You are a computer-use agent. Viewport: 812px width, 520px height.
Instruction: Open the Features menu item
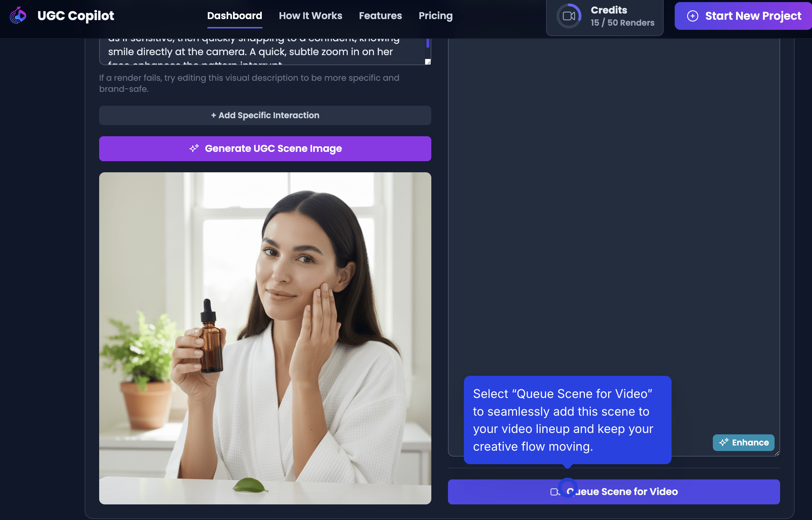pos(380,16)
